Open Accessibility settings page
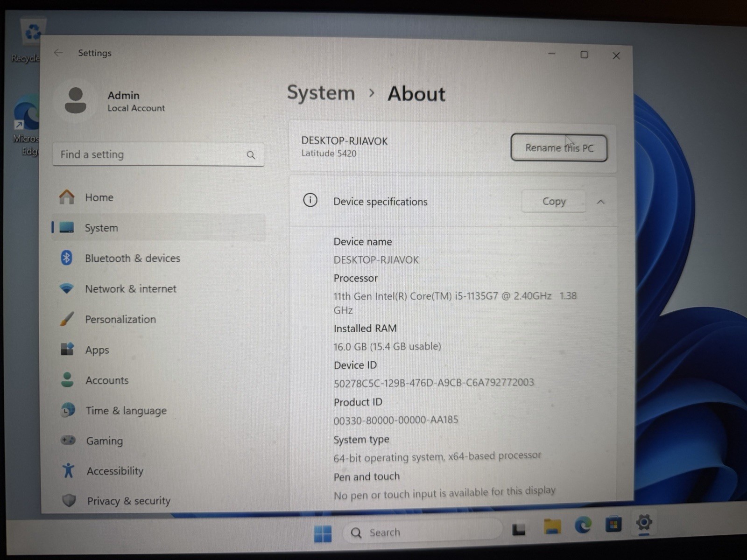Screen dimensions: 747x560 pos(159,470)
